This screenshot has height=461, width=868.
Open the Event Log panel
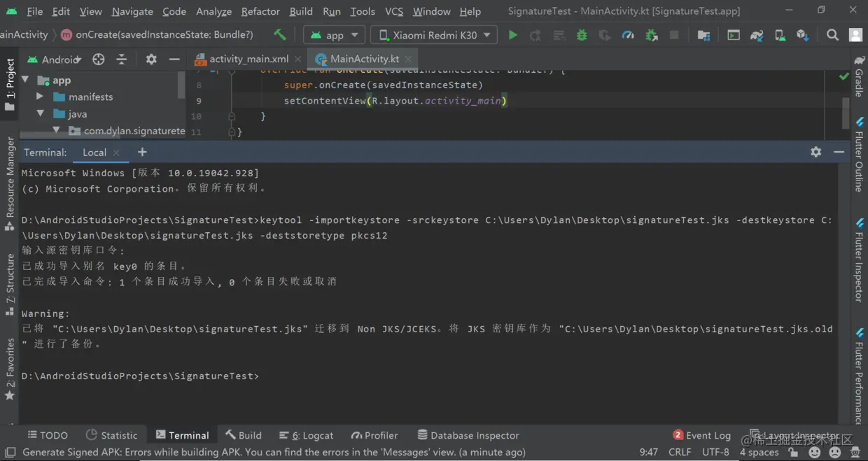(x=701, y=435)
